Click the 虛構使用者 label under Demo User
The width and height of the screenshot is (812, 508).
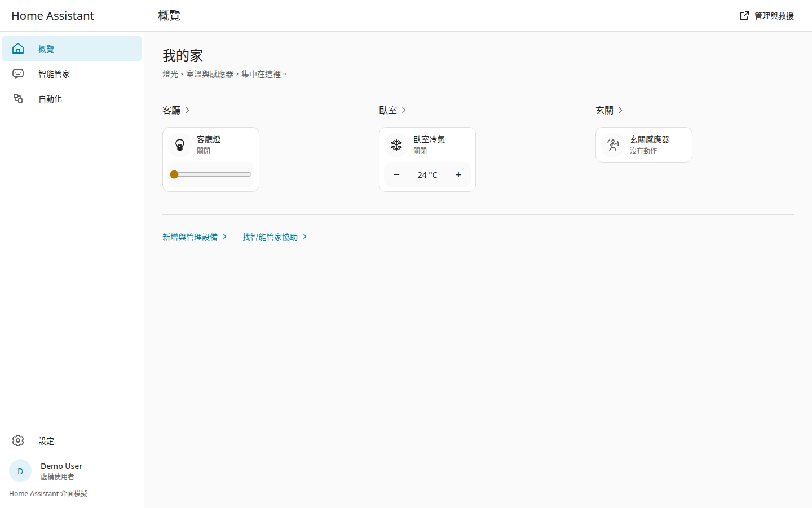[58, 476]
